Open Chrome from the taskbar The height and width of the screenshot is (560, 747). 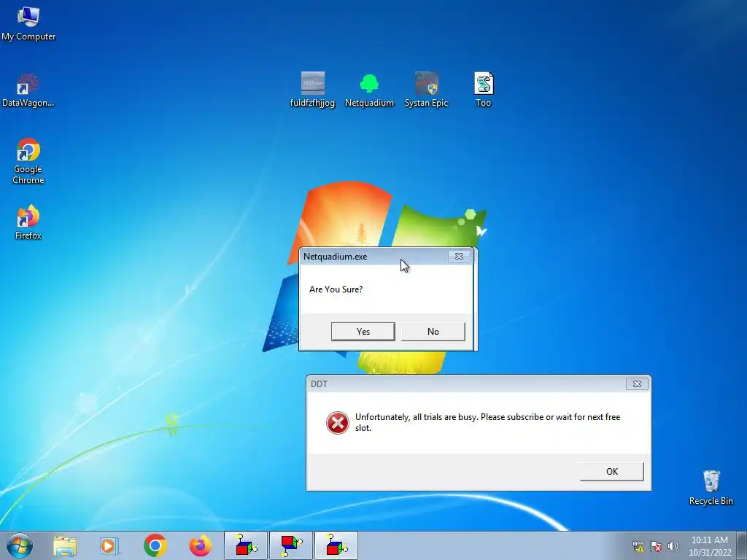point(155,545)
